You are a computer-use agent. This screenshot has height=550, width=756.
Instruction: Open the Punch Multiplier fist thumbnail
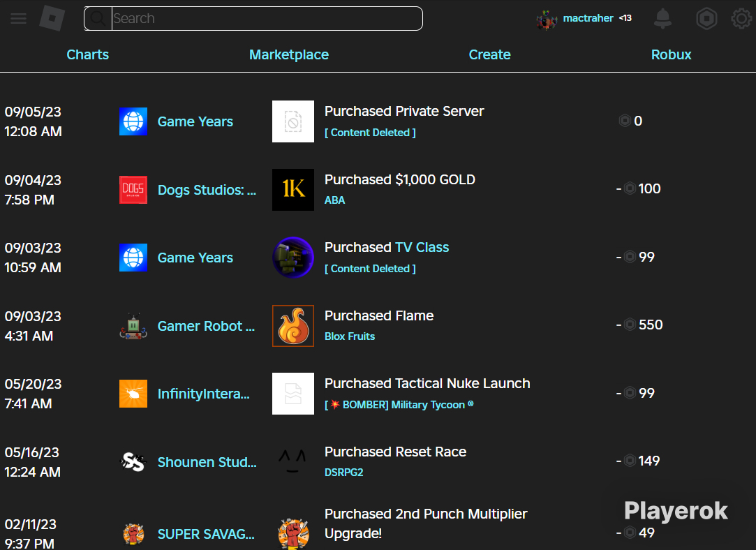(x=293, y=534)
